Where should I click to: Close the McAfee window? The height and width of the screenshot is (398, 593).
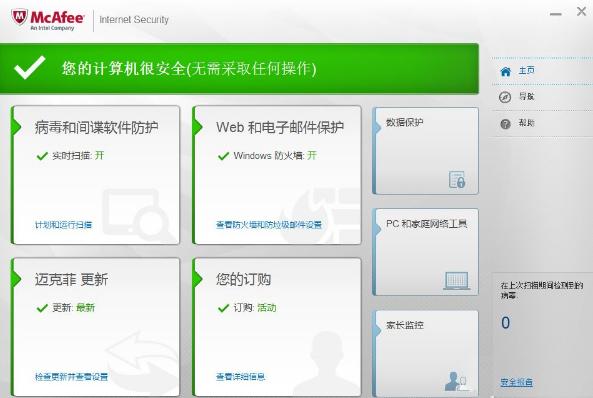click(x=581, y=12)
